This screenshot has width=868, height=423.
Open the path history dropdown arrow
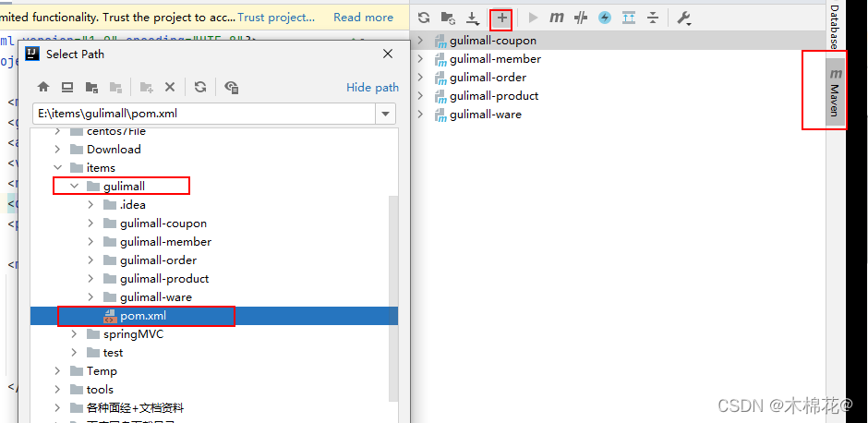pos(385,114)
